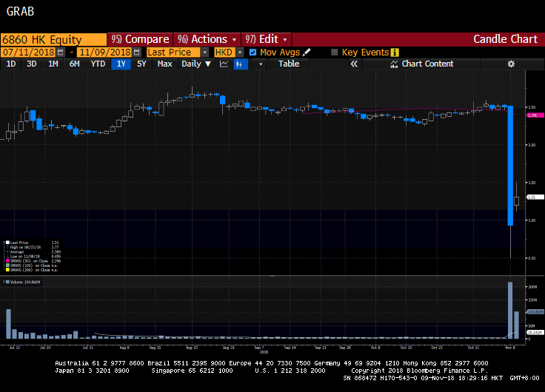Select the 1Y time range tab
Screen dimensions: 545x392
click(121, 64)
